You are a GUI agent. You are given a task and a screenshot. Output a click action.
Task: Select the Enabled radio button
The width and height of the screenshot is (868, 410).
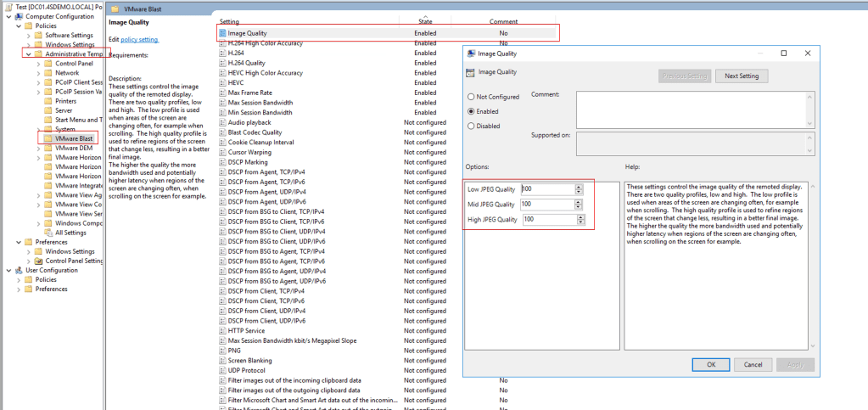point(471,111)
